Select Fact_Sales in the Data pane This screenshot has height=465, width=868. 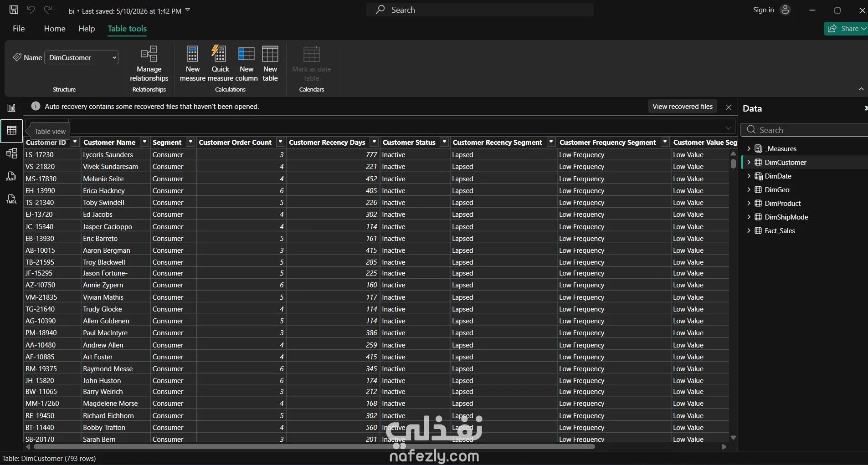click(x=780, y=230)
